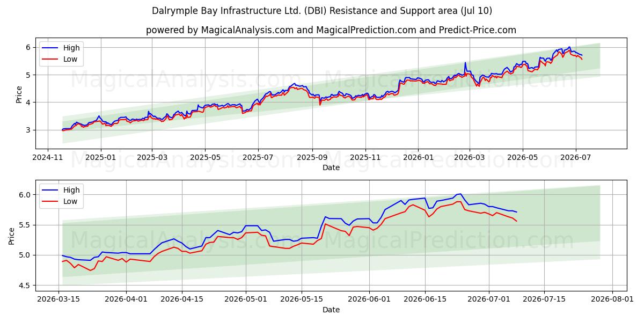Click top chart x-axis label 2025-03

click(x=152, y=158)
